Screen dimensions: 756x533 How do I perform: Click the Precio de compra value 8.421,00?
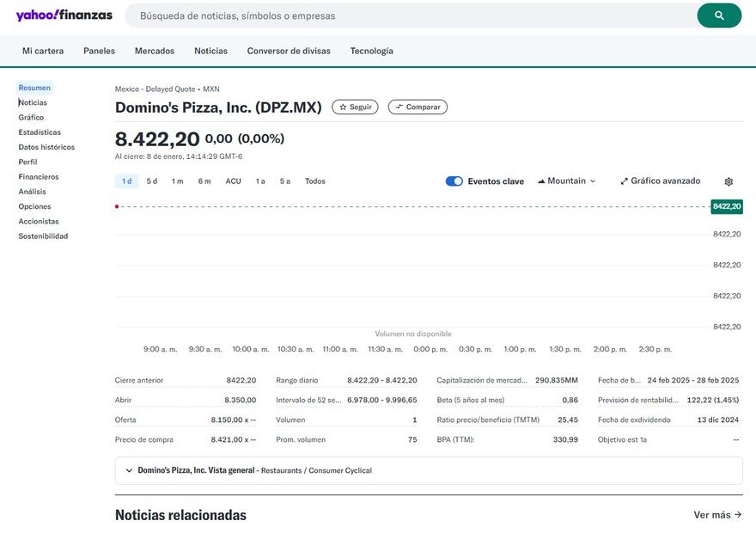click(x=234, y=439)
